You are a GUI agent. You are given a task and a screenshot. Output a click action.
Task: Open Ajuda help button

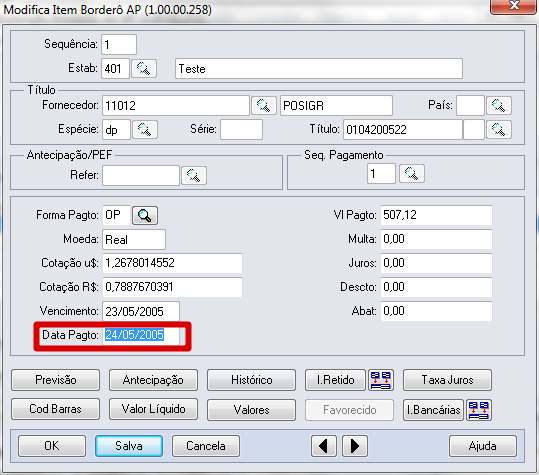click(x=483, y=446)
